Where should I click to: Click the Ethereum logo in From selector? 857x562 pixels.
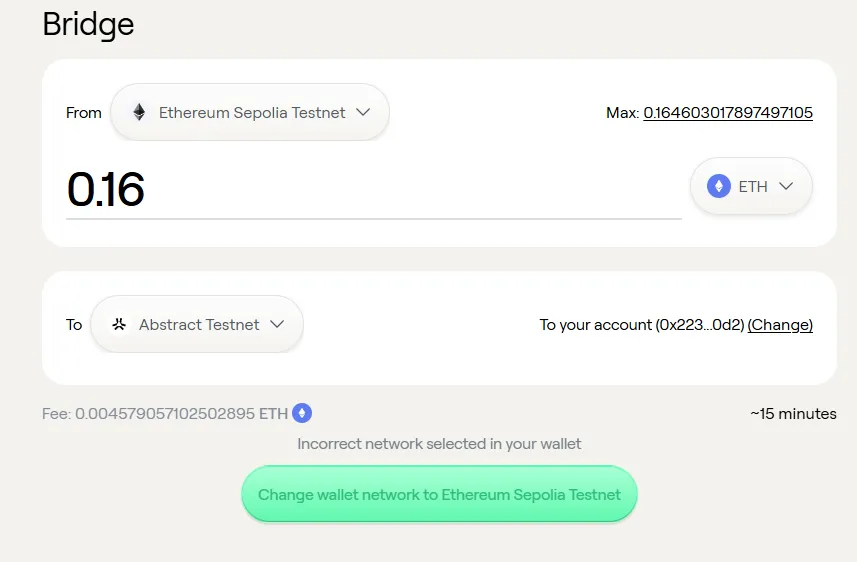click(x=139, y=113)
